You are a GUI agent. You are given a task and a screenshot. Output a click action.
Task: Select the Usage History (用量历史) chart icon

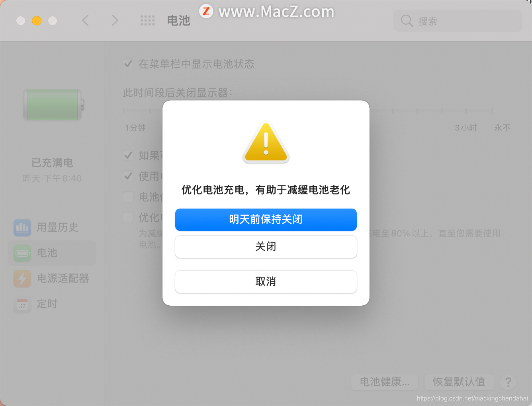click(x=22, y=227)
